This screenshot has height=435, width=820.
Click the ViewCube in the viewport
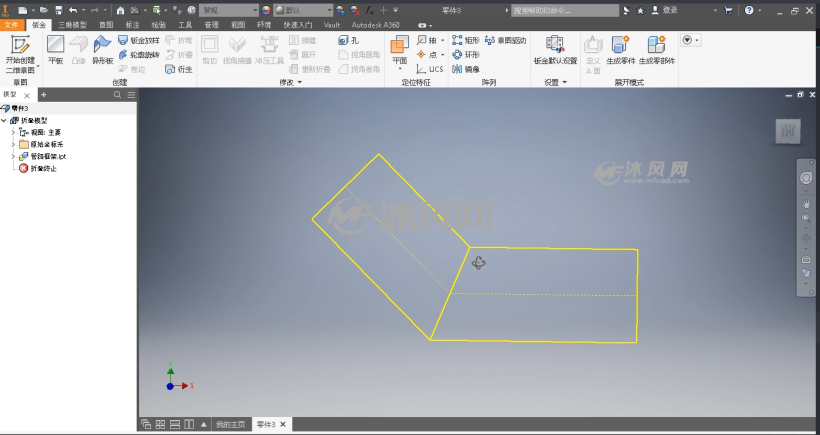tap(788, 131)
